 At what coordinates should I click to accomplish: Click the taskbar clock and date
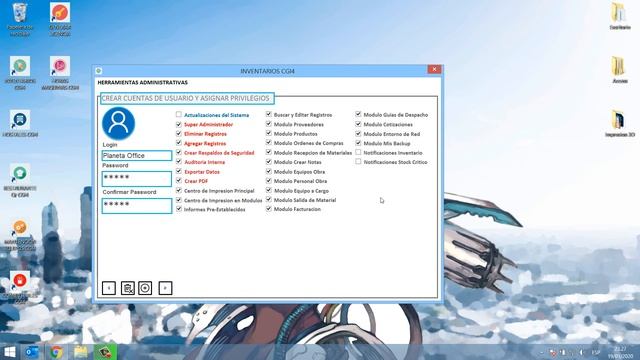coord(620,352)
